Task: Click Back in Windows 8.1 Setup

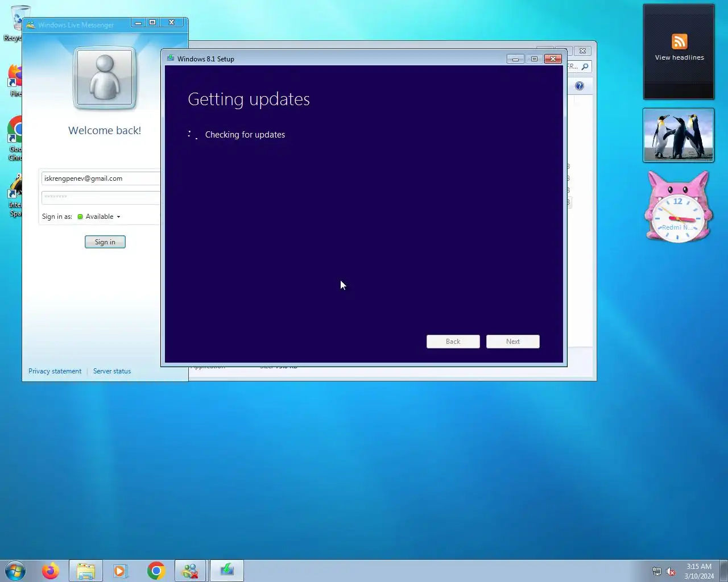Action: tap(453, 342)
